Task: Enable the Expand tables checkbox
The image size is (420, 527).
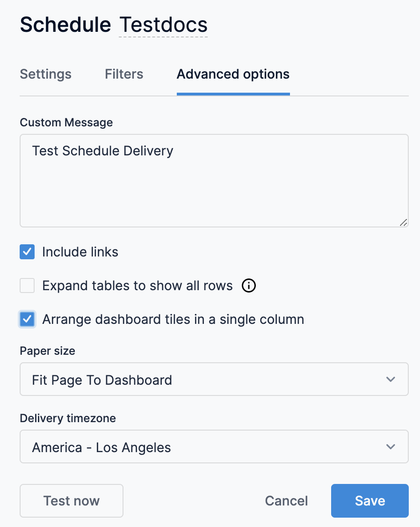Action: [27, 285]
